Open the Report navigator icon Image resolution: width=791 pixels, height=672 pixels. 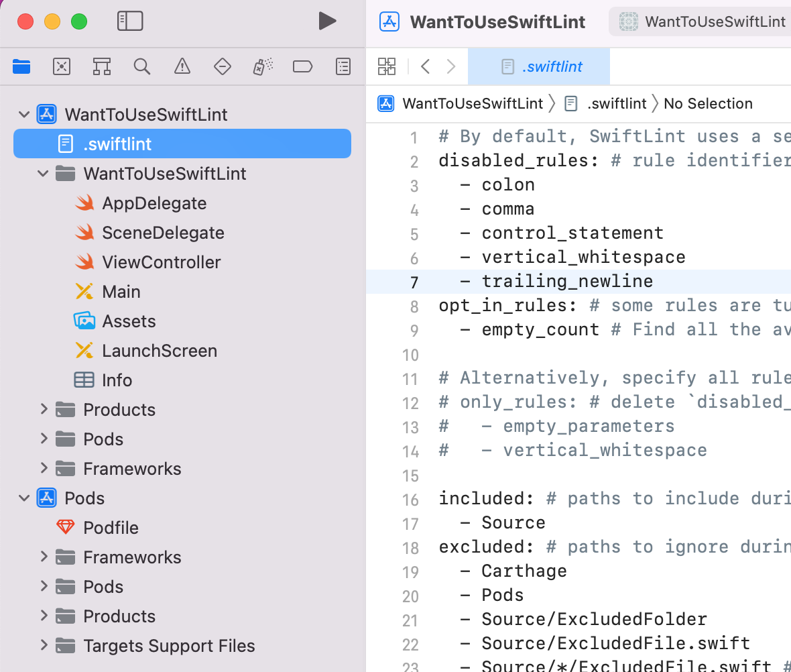343,66
